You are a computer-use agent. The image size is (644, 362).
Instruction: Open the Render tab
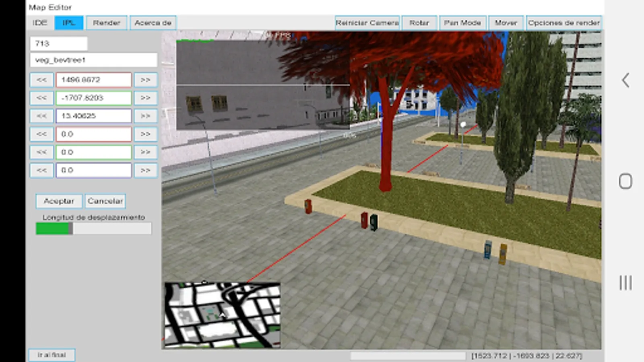pos(107,23)
